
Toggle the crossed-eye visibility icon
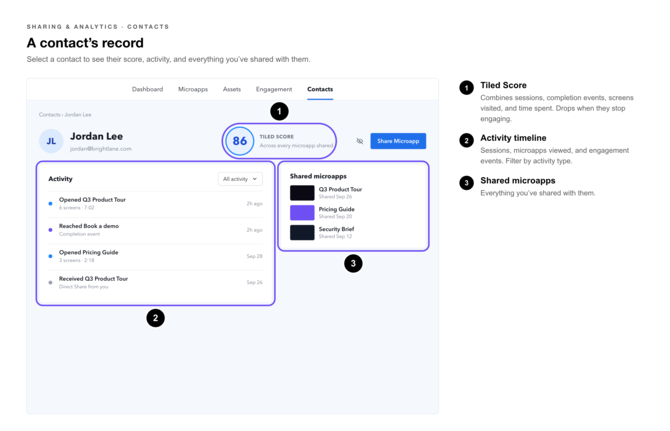tap(360, 141)
